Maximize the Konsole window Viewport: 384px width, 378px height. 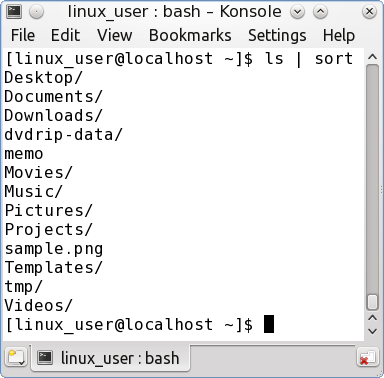320,12
